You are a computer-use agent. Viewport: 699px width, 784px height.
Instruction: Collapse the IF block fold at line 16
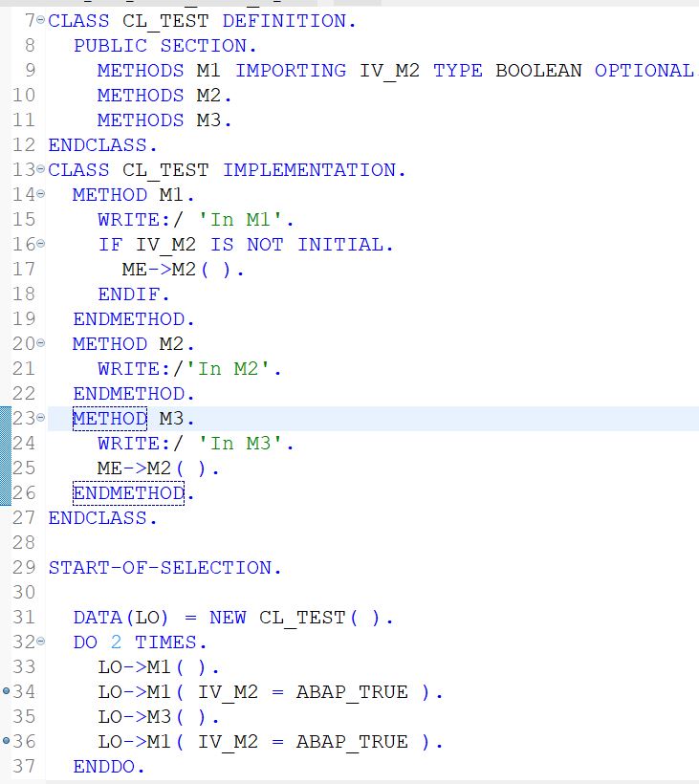pos(40,244)
